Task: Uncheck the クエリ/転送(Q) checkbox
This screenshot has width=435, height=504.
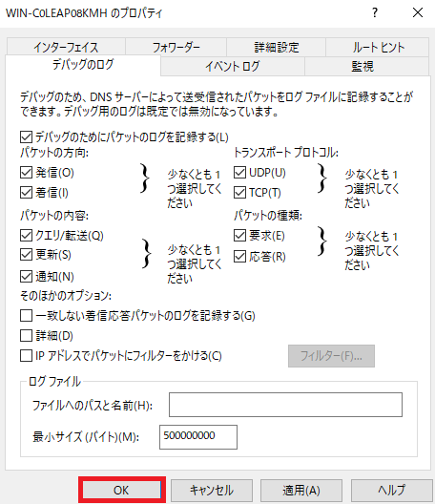Action: pos(26,235)
